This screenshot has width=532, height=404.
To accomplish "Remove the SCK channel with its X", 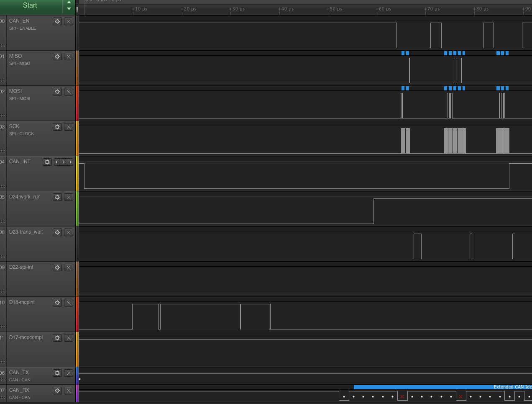I will coord(69,127).
